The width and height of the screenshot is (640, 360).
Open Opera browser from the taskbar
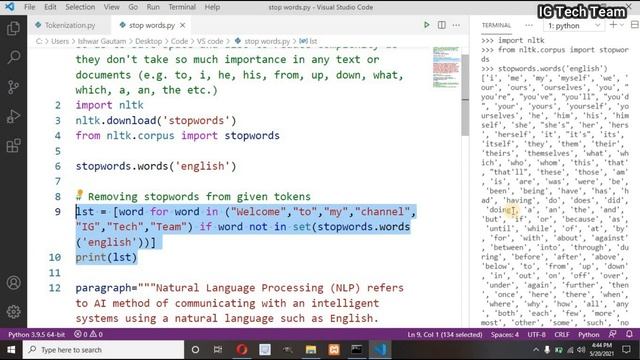pos(242,350)
